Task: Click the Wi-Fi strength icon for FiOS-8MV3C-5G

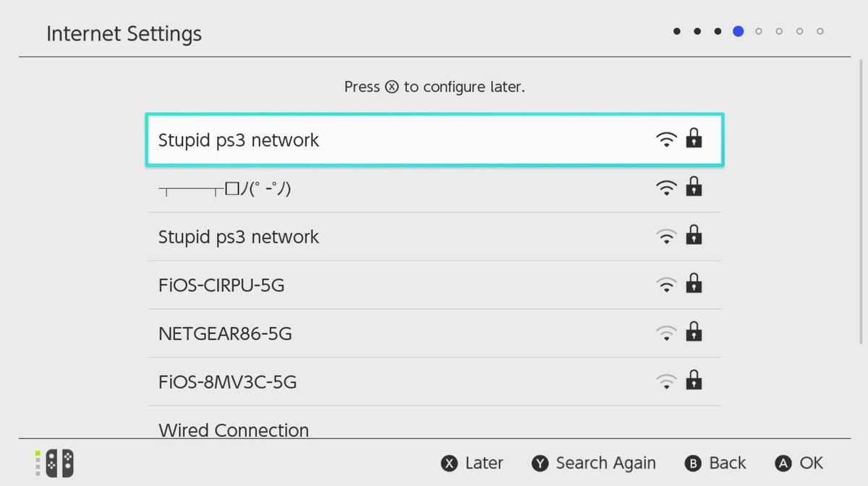Action: [x=665, y=381]
